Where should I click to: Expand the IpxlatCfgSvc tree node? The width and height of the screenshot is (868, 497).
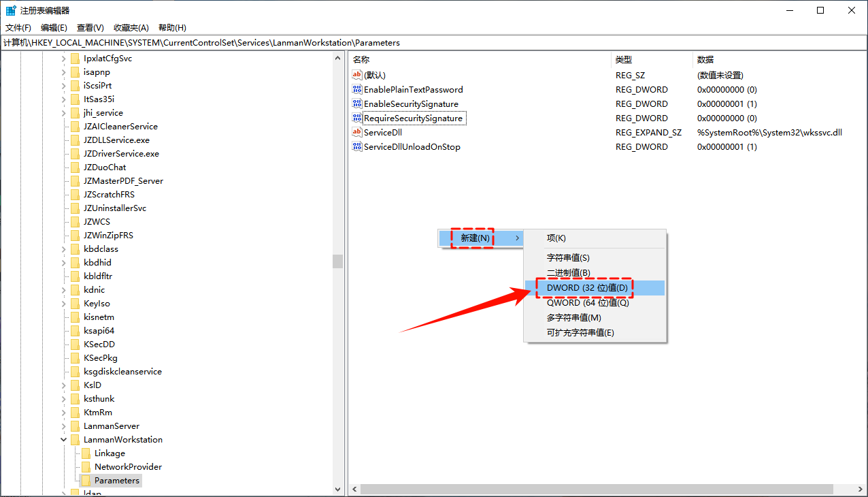coord(64,59)
